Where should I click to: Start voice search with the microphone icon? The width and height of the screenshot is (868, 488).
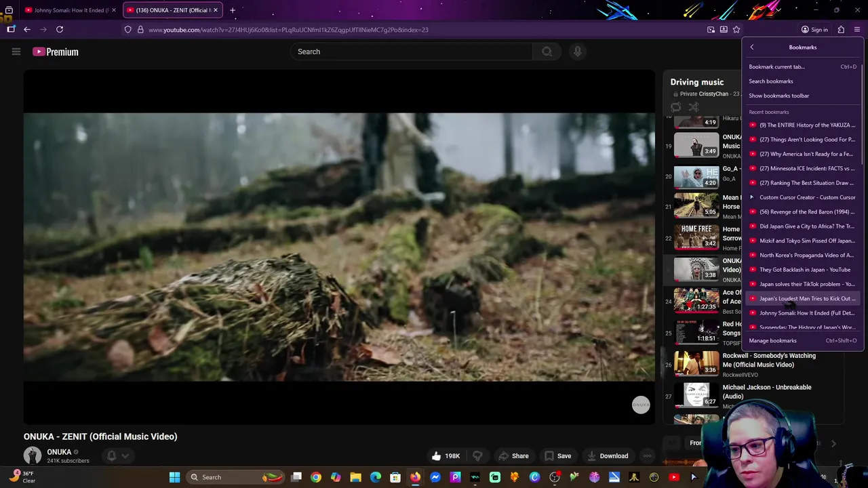click(578, 52)
